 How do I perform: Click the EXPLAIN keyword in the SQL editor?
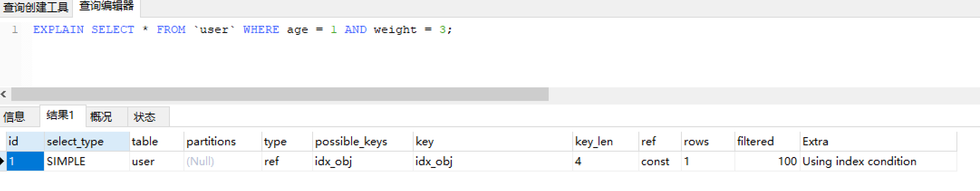[58, 30]
